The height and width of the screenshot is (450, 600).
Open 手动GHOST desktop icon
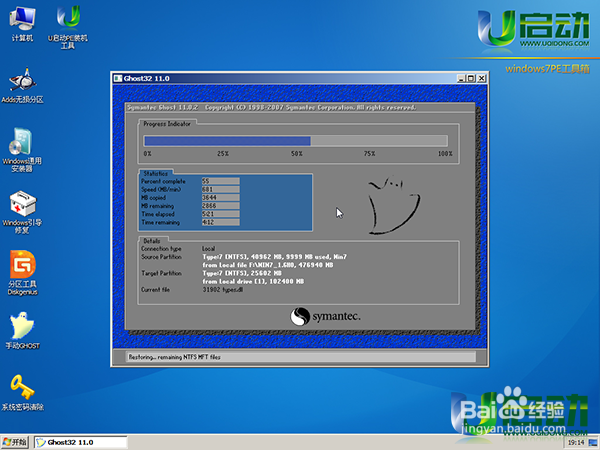(x=23, y=331)
